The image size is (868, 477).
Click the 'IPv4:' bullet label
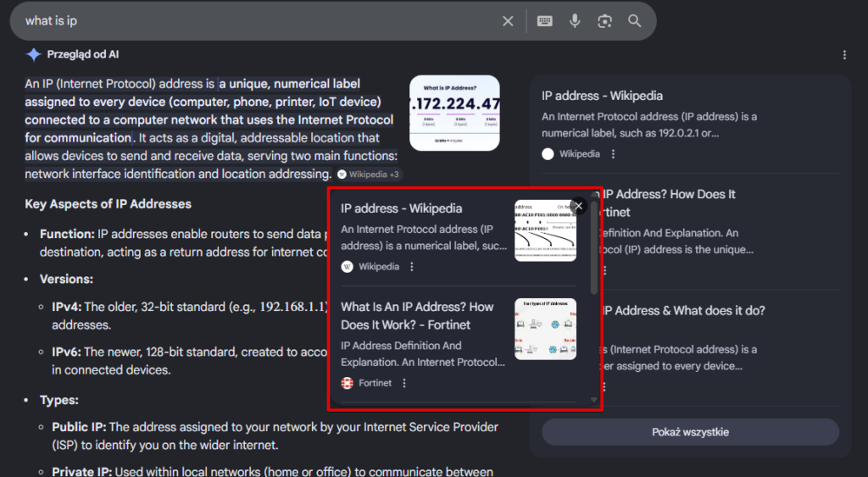(66, 307)
